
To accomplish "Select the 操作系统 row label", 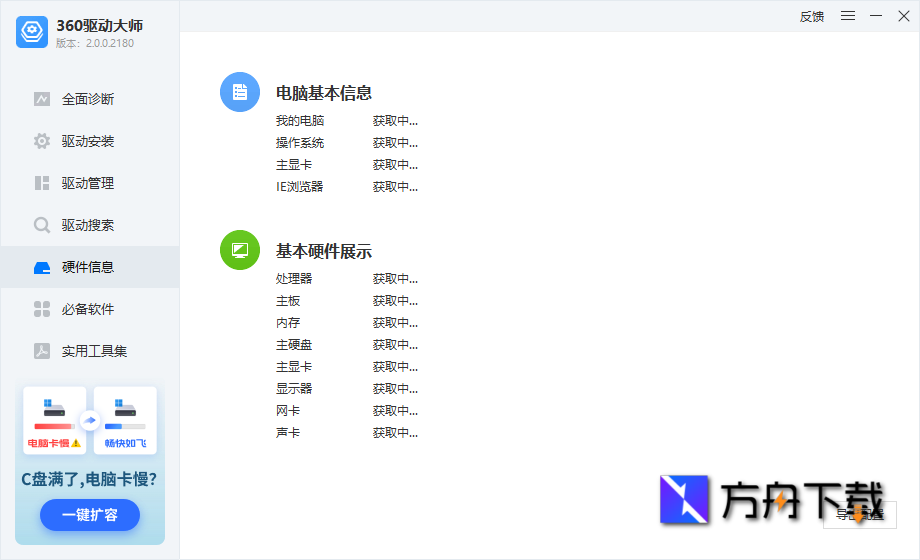I will [300, 143].
